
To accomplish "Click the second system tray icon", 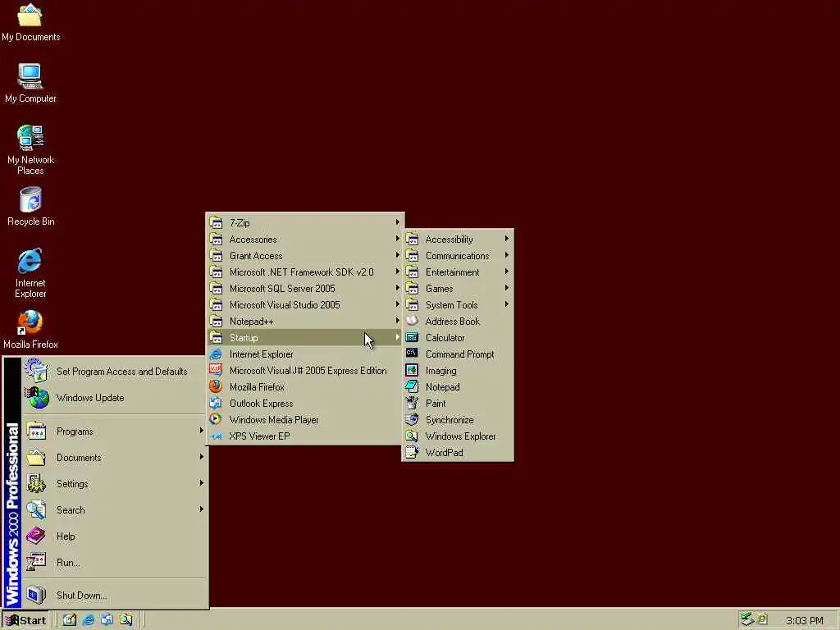I will [762, 619].
